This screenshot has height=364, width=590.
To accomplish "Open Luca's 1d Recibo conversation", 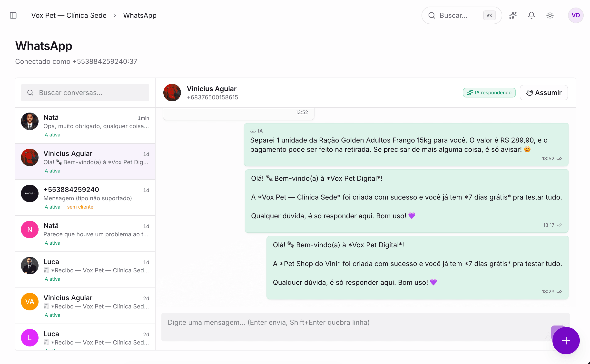I will click(x=85, y=270).
